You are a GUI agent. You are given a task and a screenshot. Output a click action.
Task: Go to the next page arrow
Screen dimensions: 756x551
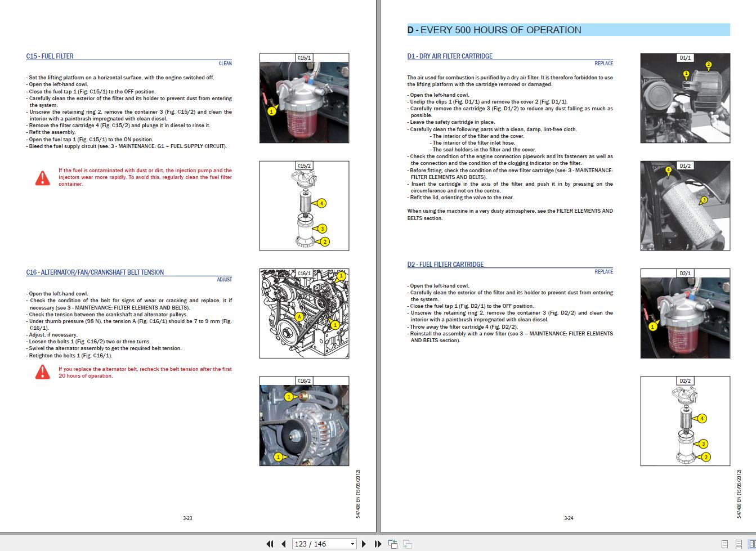tap(364, 544)
